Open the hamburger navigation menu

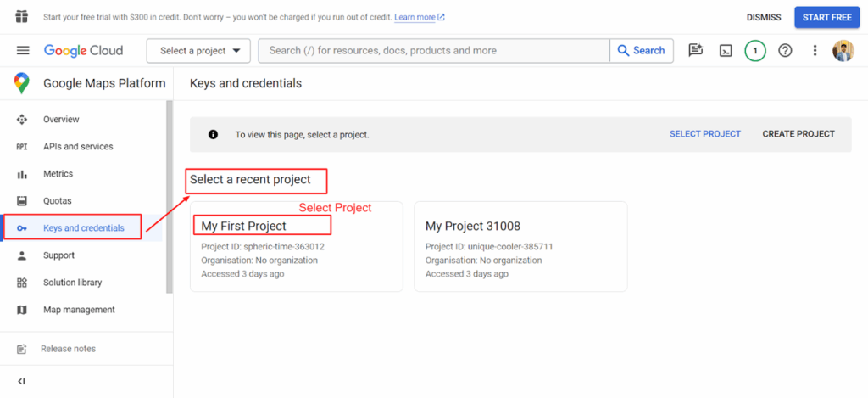coord(23,51)
